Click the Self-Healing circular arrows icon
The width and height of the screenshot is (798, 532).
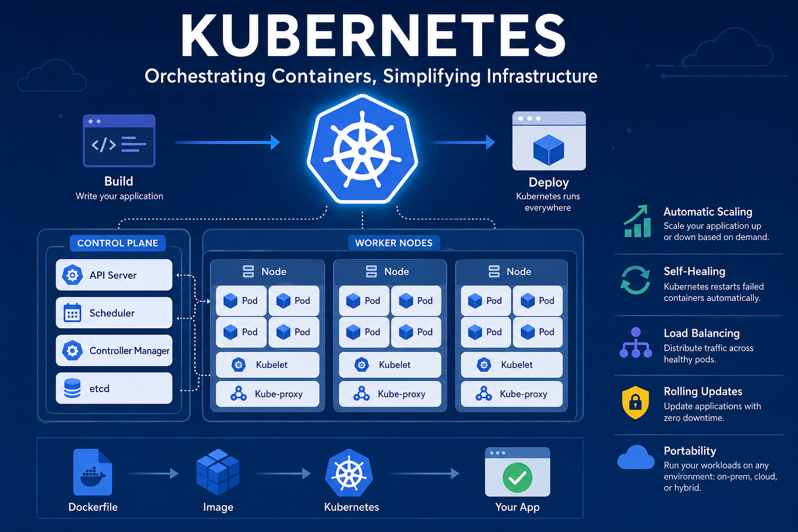(x=635, y=280)
